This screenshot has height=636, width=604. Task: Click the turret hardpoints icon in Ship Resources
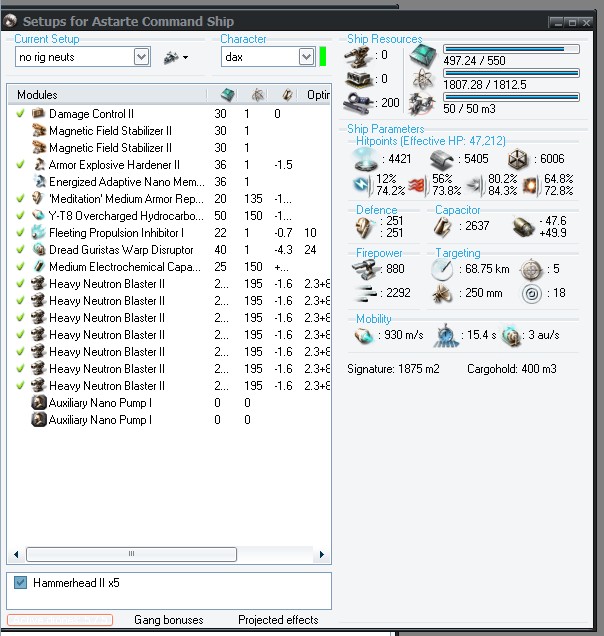[x=357, y=56]
